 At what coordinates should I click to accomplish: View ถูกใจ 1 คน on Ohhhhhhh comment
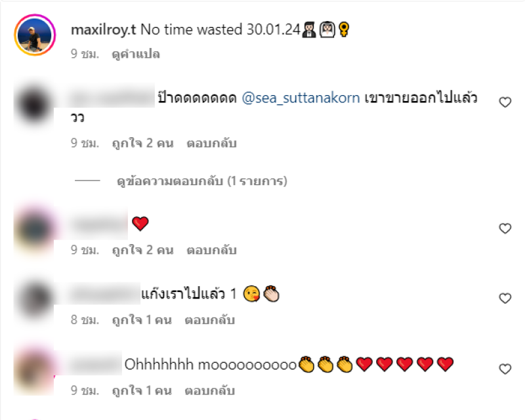[x=142, y=390]
